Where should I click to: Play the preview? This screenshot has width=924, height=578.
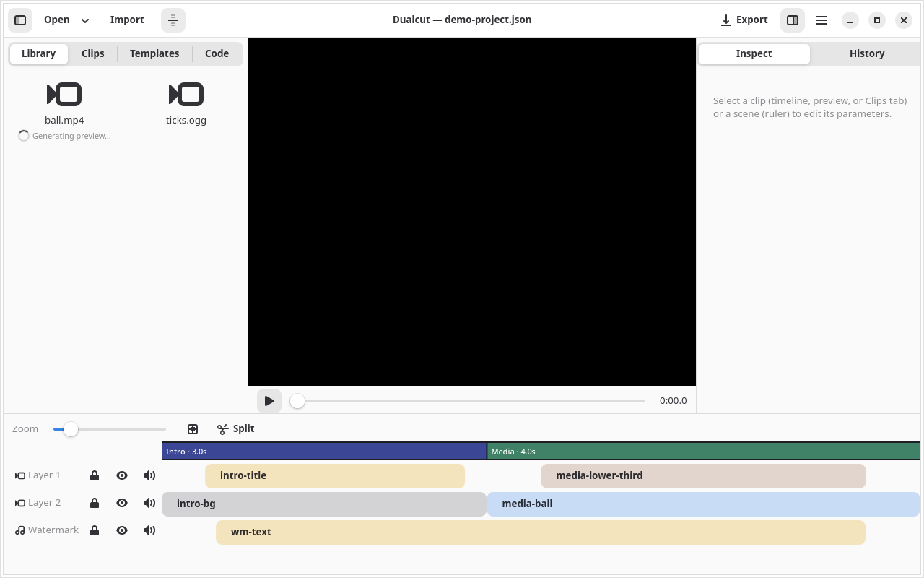(x=269, y=401)
